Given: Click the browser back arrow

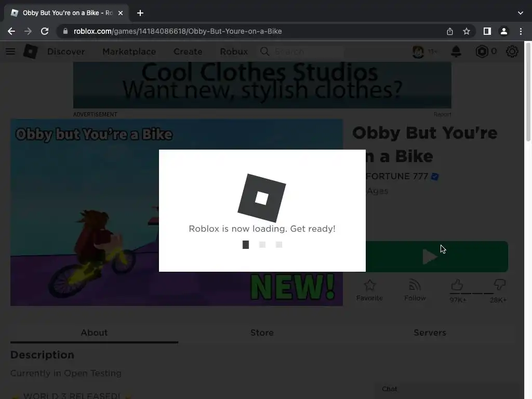Looking at the screenshot, I should (x=11, y=31).
